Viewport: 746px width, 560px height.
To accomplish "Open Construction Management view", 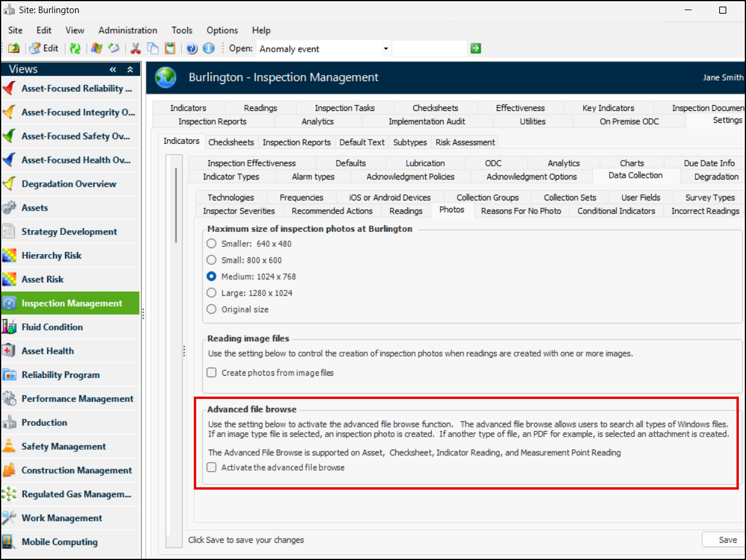I will point(70,470).
